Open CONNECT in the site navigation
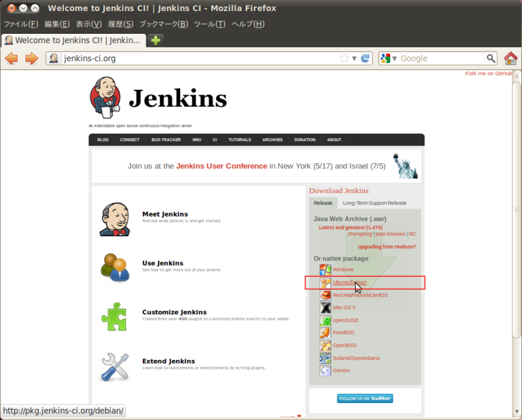The width and height of the screenshot is (522, 420). [x=130, y=140]
